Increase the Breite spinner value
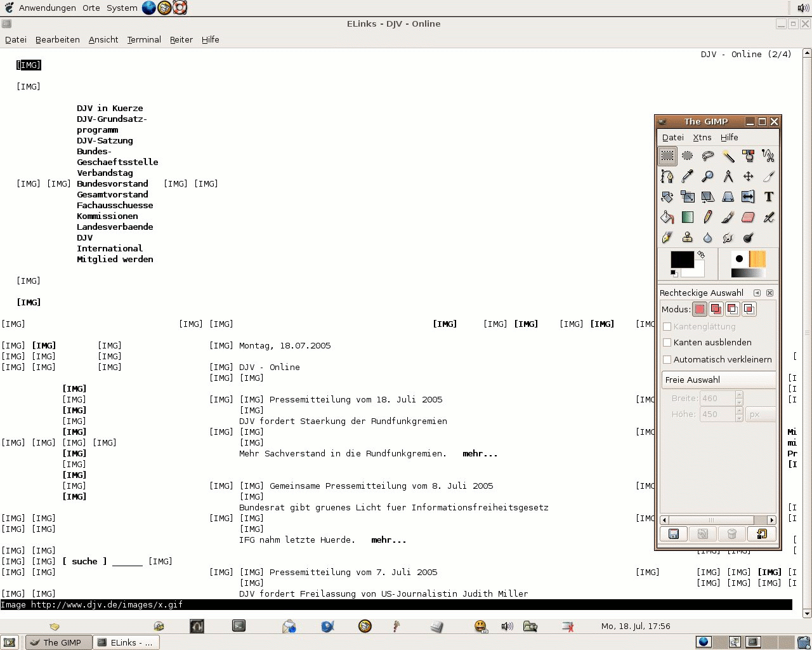Image resolution: width=812 pixels, height=650 pixels. point(739,395)
